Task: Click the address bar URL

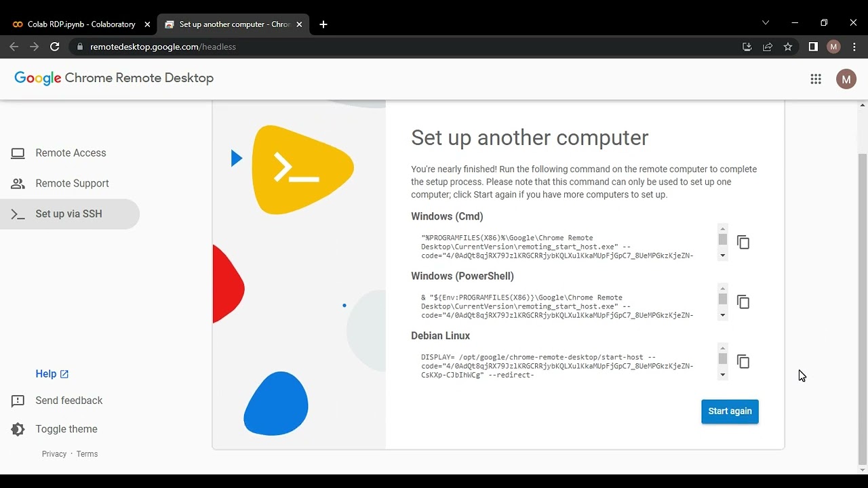Action: click(x=163, y=47)
